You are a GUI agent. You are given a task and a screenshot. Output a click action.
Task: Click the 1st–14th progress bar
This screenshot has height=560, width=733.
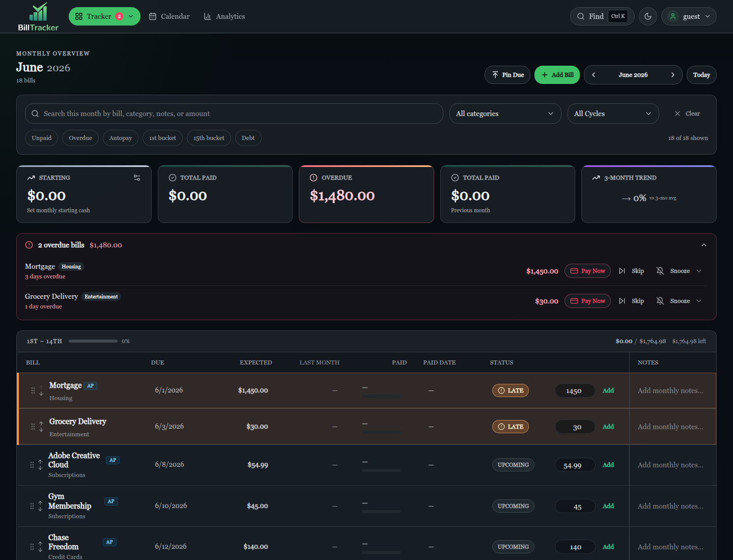click(x=93, y=341)
